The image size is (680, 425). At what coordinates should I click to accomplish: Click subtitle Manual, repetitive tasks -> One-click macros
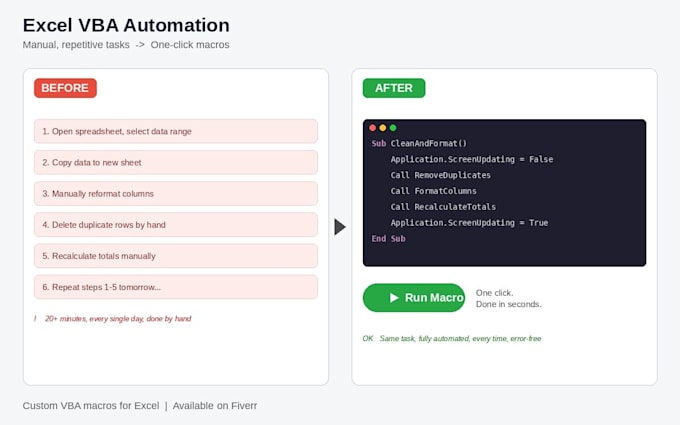point(126,45)
